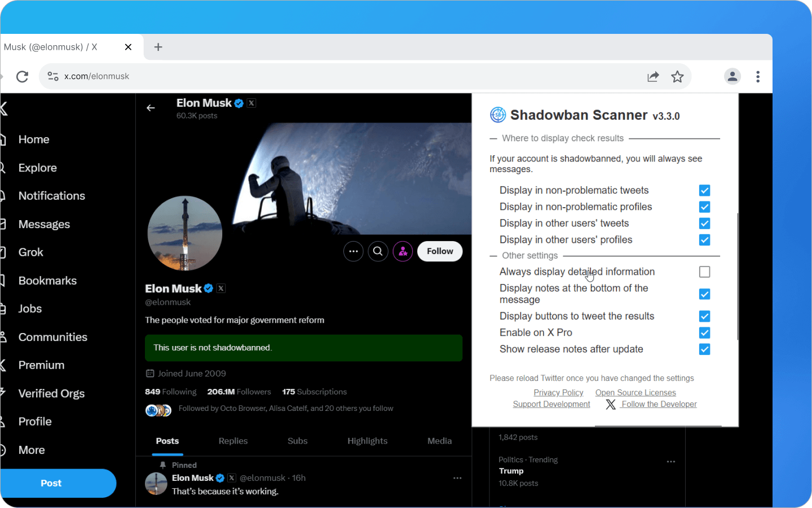Open Grok from the left sidebar
The width and height of the screenshot is (812, 508).
point(30,252)
